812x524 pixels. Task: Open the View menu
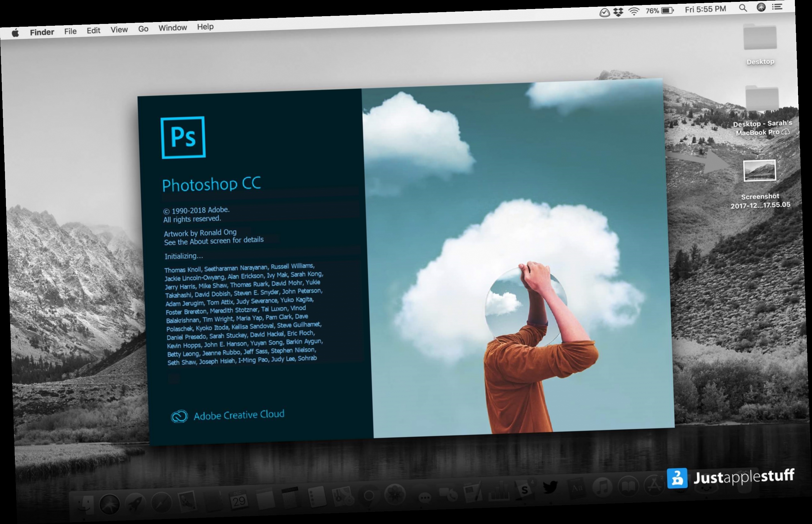click(x=119, y=29)
